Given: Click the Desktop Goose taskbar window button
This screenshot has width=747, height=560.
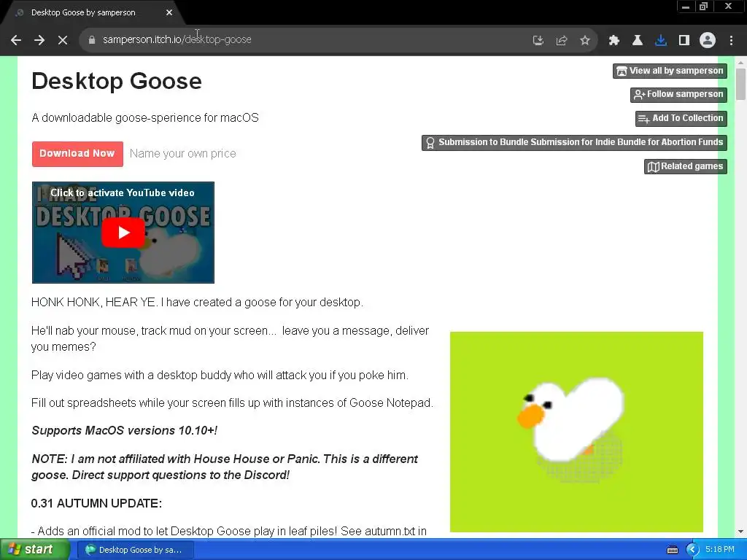Looking at the screenshot, I should point(135,550).
